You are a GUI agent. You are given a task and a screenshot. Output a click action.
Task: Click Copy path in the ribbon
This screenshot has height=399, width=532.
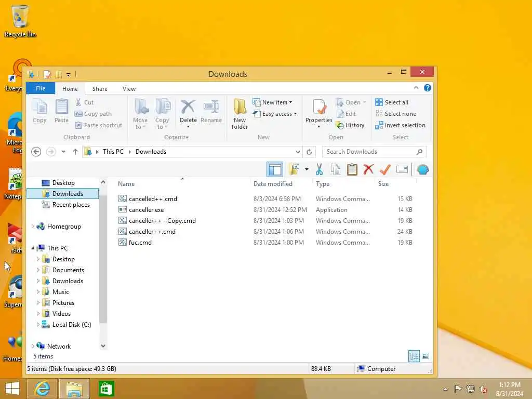pos(94,114)
